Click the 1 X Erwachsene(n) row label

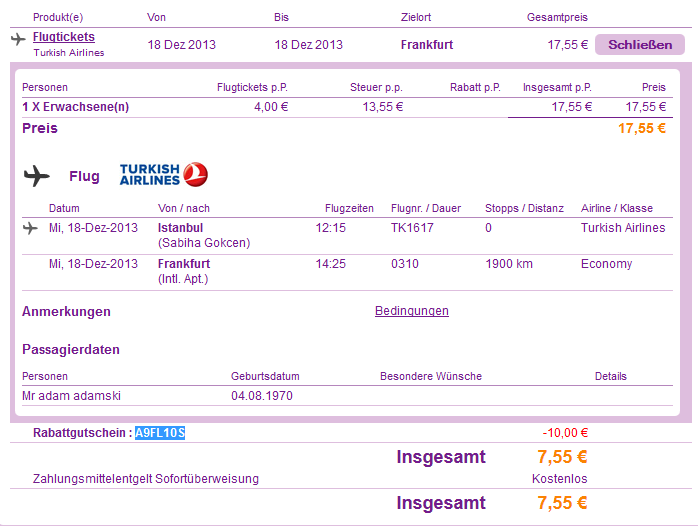[76, 107]
